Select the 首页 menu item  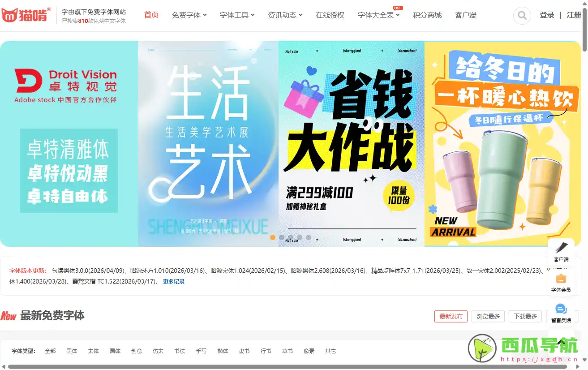point(151,15)
